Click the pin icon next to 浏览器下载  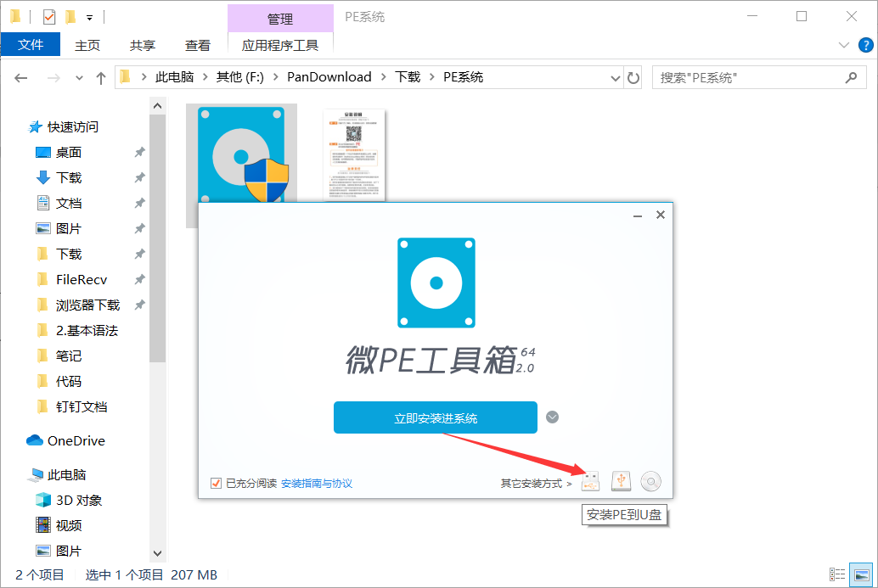(140, 305)
